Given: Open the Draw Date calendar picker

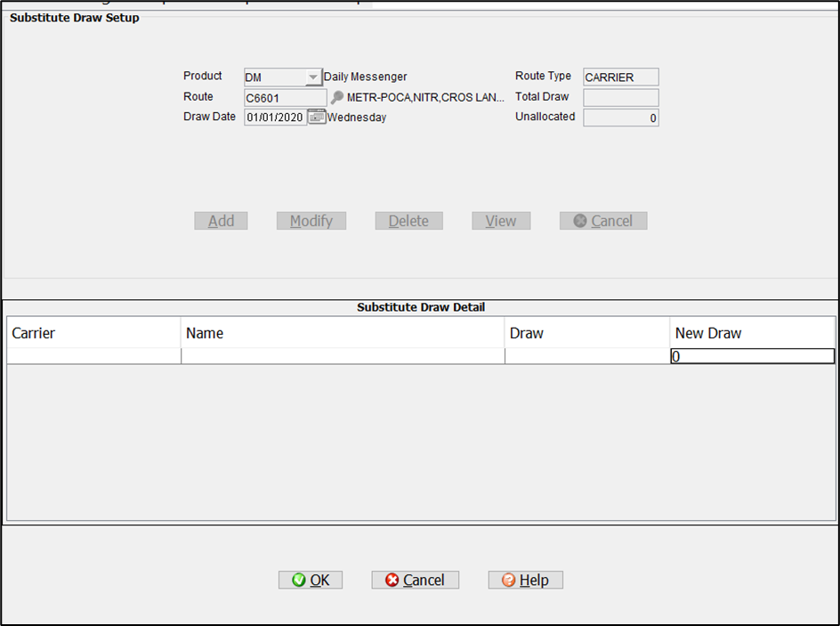Looking at the screenshot, I should (317, 117).
